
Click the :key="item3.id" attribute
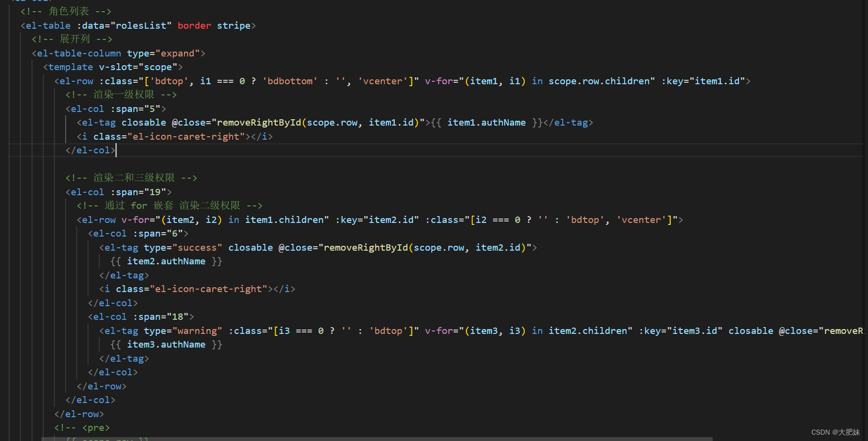pyautogui.click(x=681, y=331)
